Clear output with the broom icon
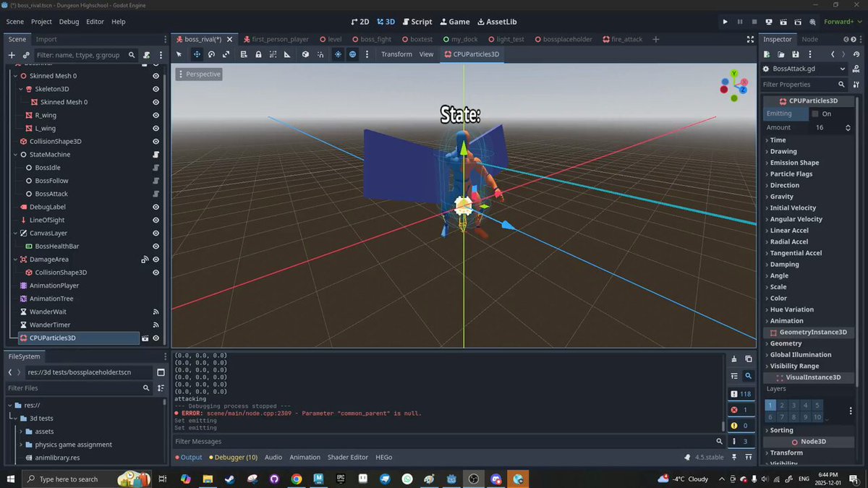This screenshot has height=488, width=868. (x=734, y=359)
